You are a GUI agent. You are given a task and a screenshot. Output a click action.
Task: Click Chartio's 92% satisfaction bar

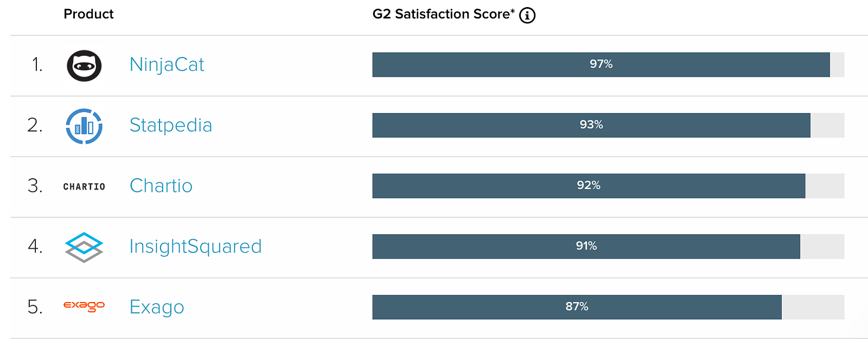(589, 186)
